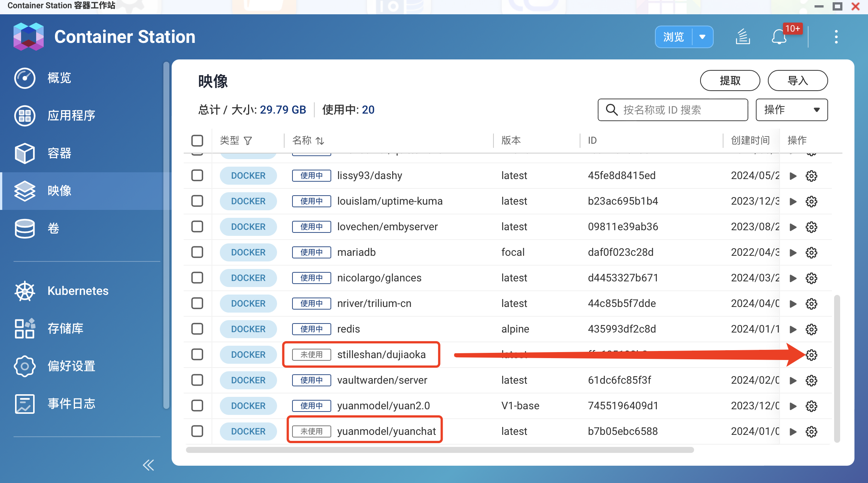Click the 浏览 browse button

(x=674, y=37)
